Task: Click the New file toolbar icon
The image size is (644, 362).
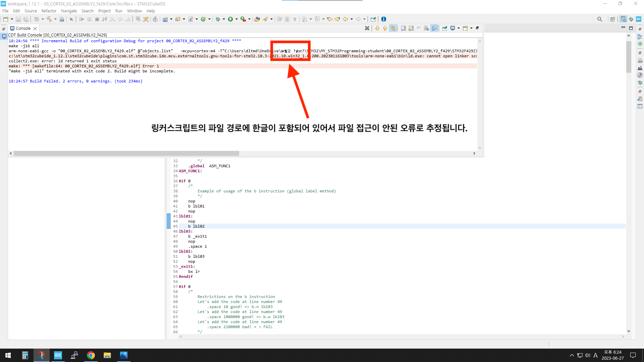Action: 6,19
